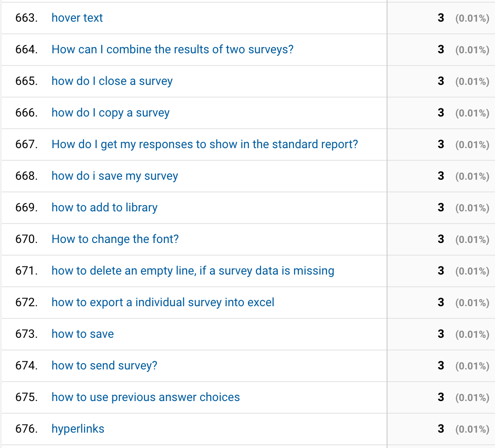The image size is (495, 448).
Task: Click "how do i save my survey"
Action: point(115,176)
